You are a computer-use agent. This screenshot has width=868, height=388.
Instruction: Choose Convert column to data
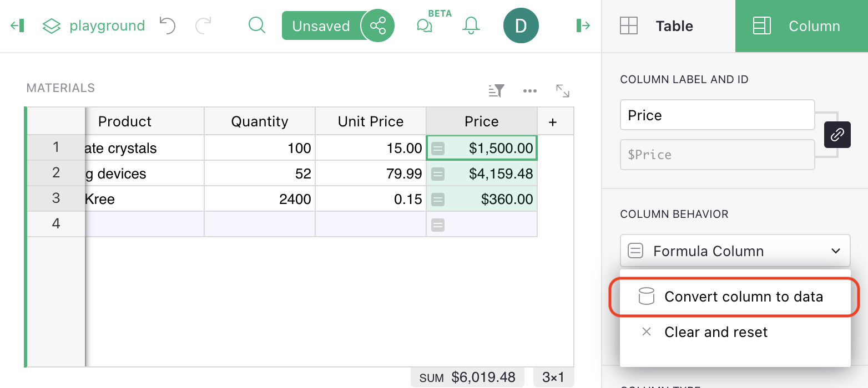point(734,297)
